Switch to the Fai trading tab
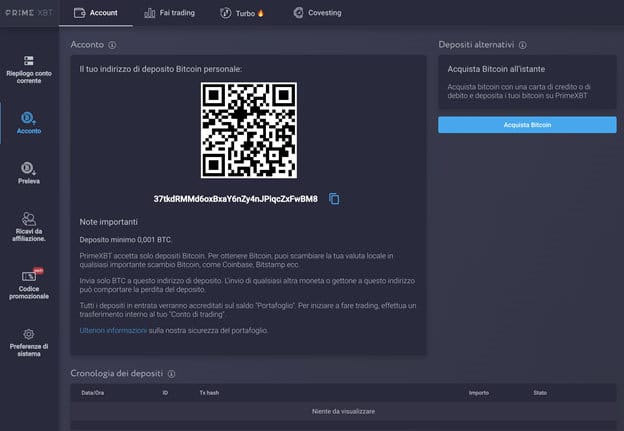 tap(170, 13)
